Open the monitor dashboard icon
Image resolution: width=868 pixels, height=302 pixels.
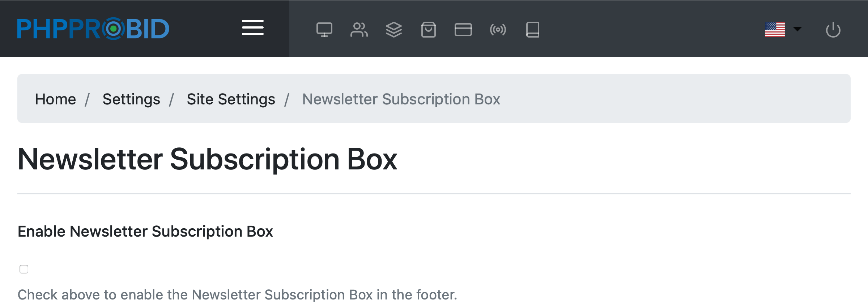324,30
